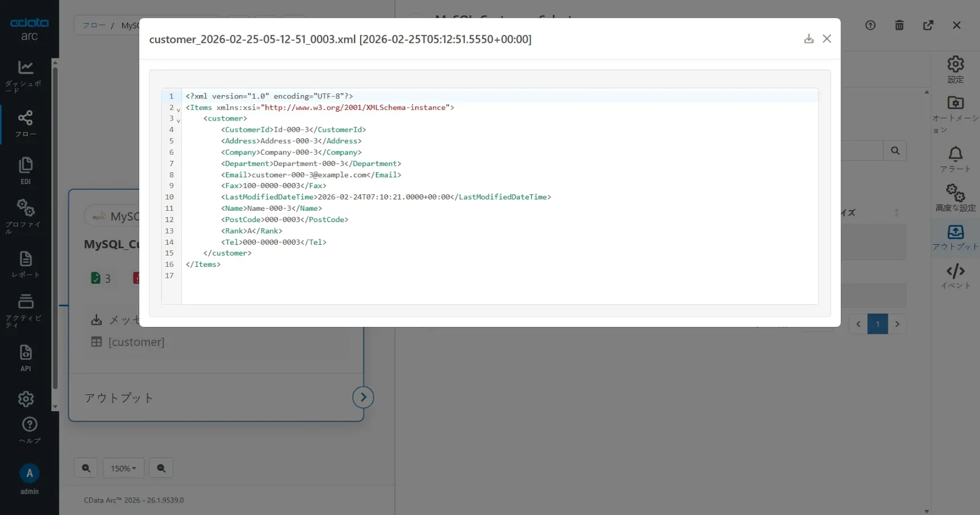Click the Company element line in the XML
Screen dimensions: 980x515
(292, 152)
